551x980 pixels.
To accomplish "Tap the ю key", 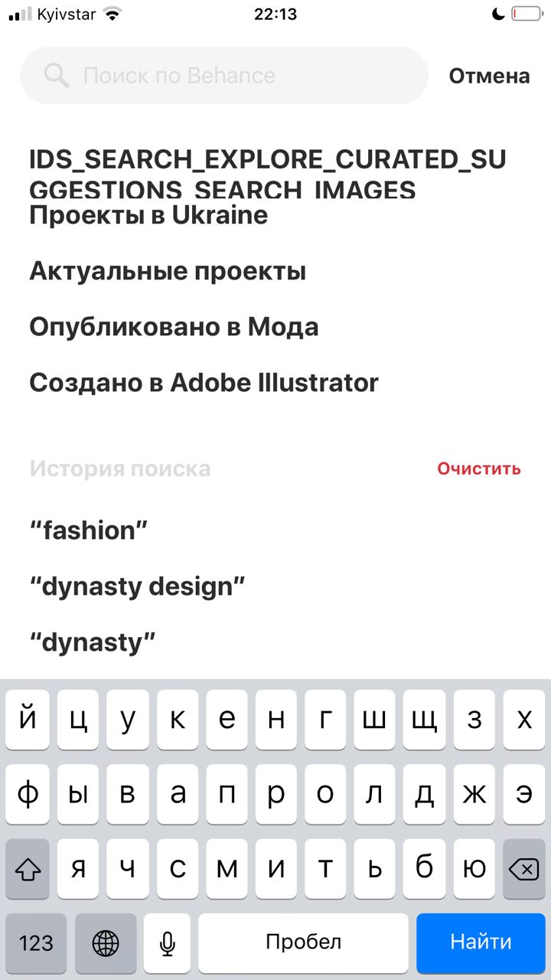I will 474,869.
